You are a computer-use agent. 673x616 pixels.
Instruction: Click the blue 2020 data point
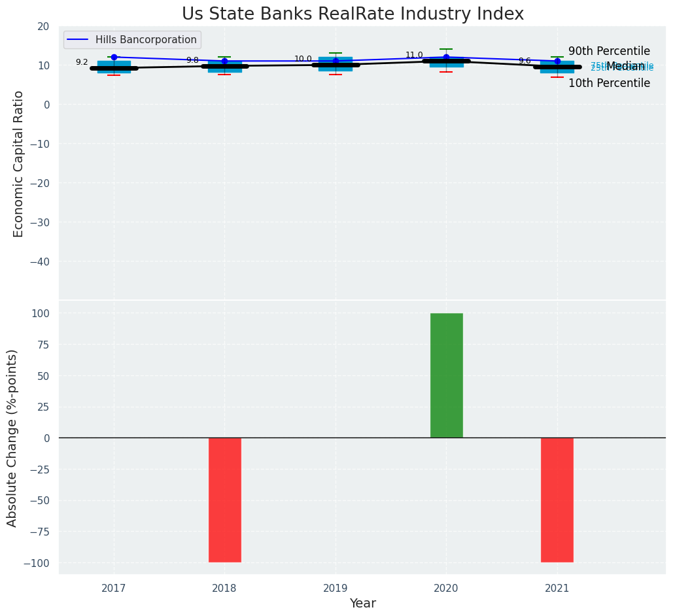point(446,57)
